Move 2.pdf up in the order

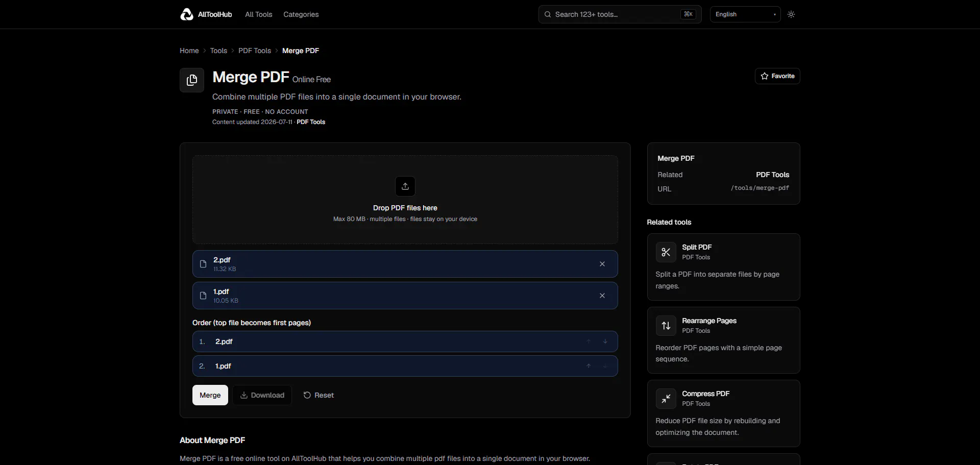point(589,341)
